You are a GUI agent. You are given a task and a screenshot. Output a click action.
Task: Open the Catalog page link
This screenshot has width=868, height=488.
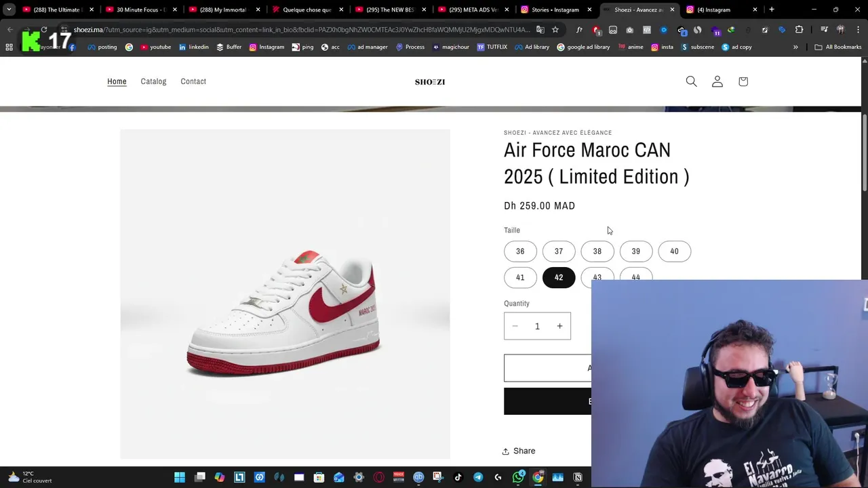[153, 81]
